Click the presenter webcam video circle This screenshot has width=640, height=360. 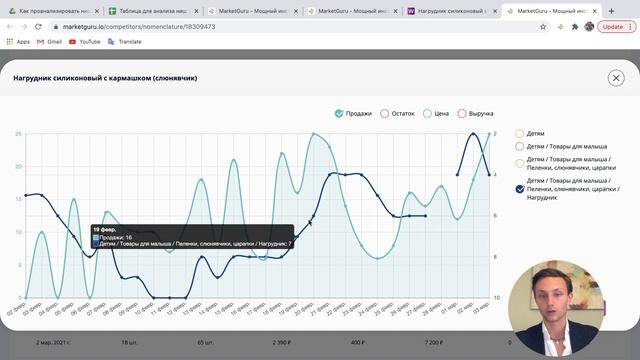[x=556, y=308]
